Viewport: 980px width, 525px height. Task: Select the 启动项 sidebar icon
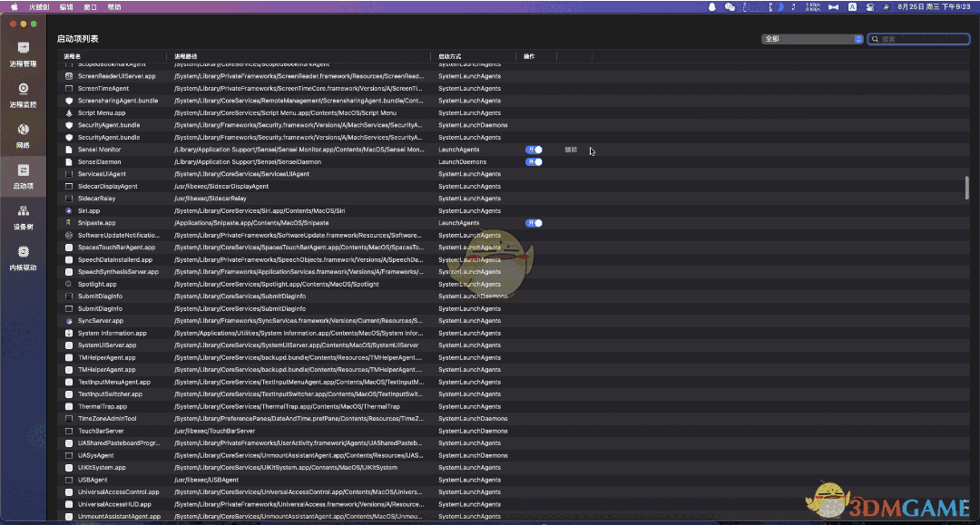coord(24,175)
